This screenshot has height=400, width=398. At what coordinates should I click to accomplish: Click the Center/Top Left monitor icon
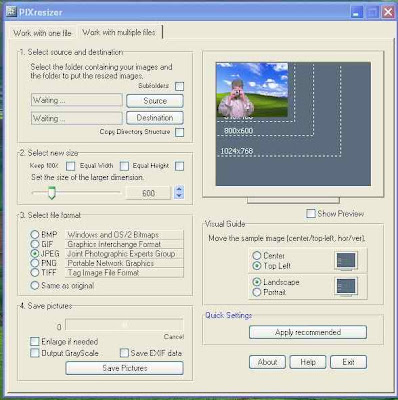(x=346, y=261)
